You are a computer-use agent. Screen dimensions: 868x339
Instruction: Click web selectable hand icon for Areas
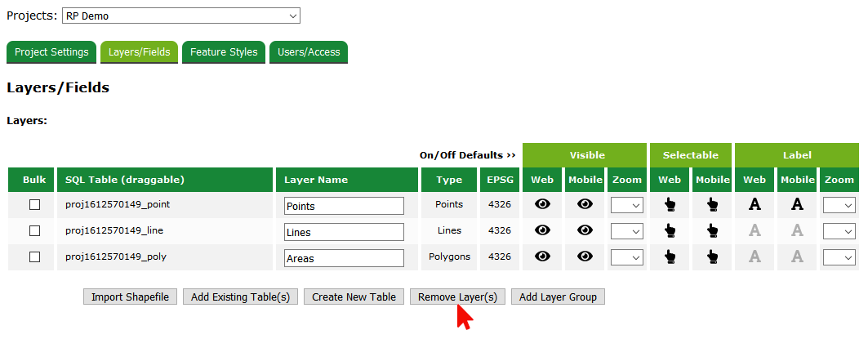(670, 256)
